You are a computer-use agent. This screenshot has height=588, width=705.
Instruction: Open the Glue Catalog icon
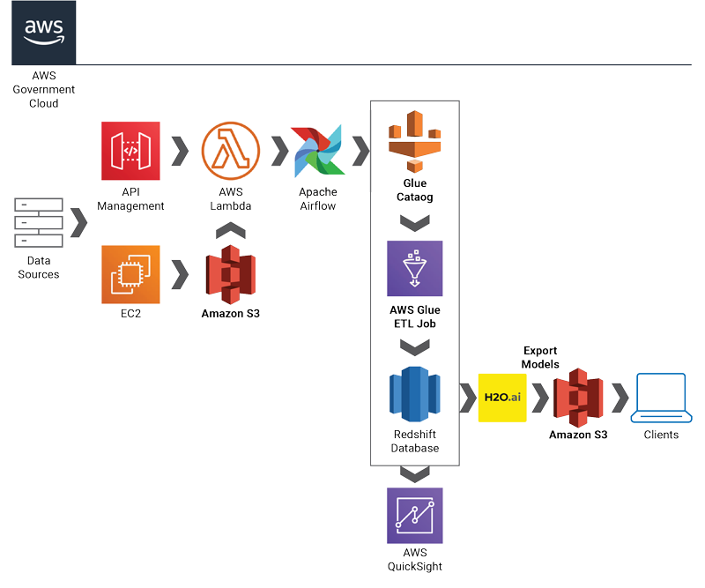tap(414, 141)
